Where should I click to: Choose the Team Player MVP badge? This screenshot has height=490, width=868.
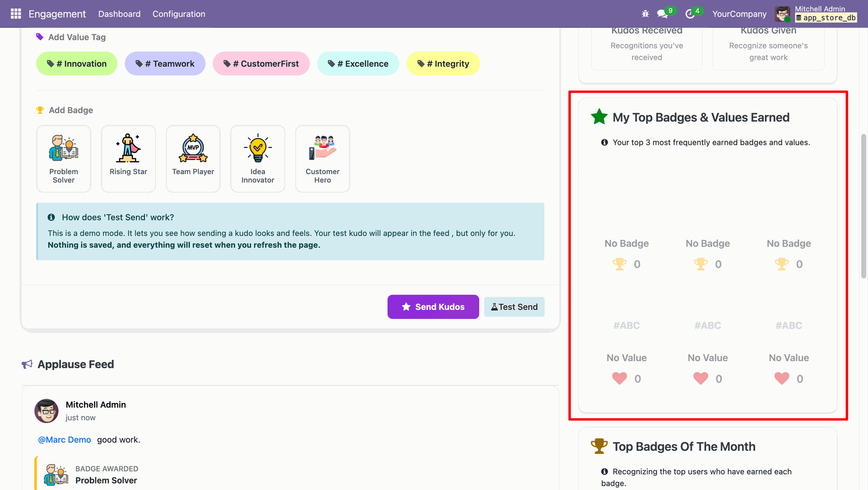pos(193,159)
